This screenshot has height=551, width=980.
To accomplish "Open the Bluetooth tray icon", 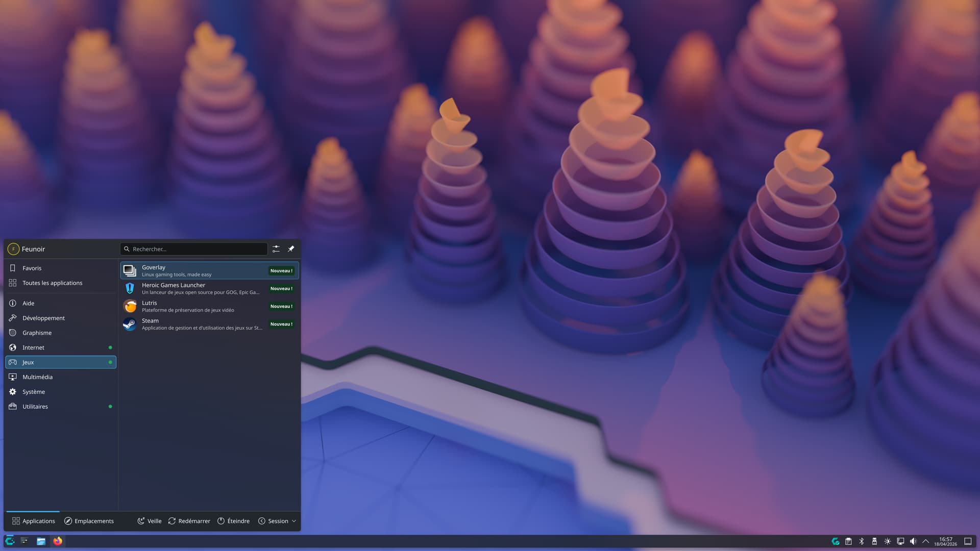I will [861, 541].
